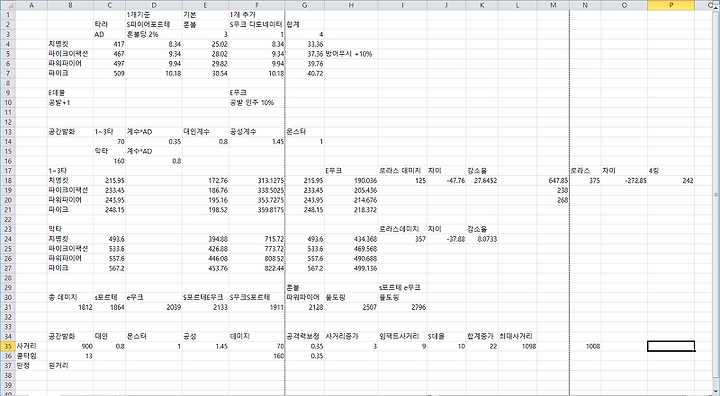Select the cell showing 499.136

[351, 268]
